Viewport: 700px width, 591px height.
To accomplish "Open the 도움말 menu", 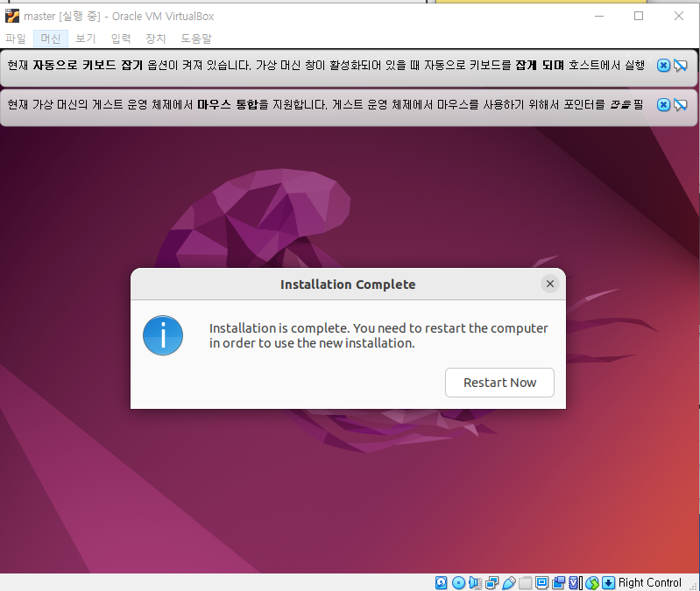I will 195,39.
